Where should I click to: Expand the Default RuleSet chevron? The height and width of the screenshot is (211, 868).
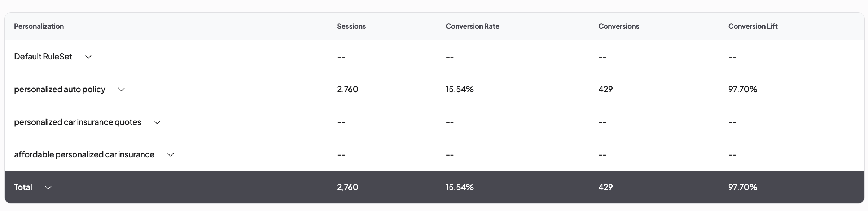88,57
